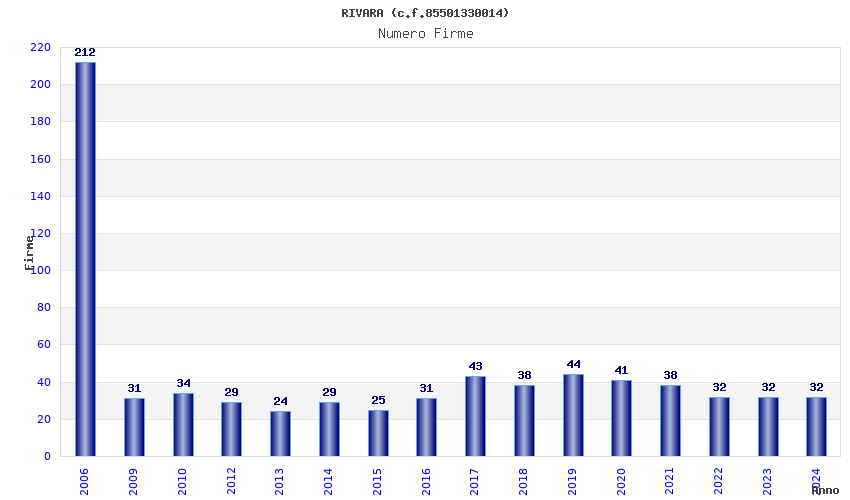
Task: Click the 2017 bar
Action: pyautogui.click(x=475, y=416)
